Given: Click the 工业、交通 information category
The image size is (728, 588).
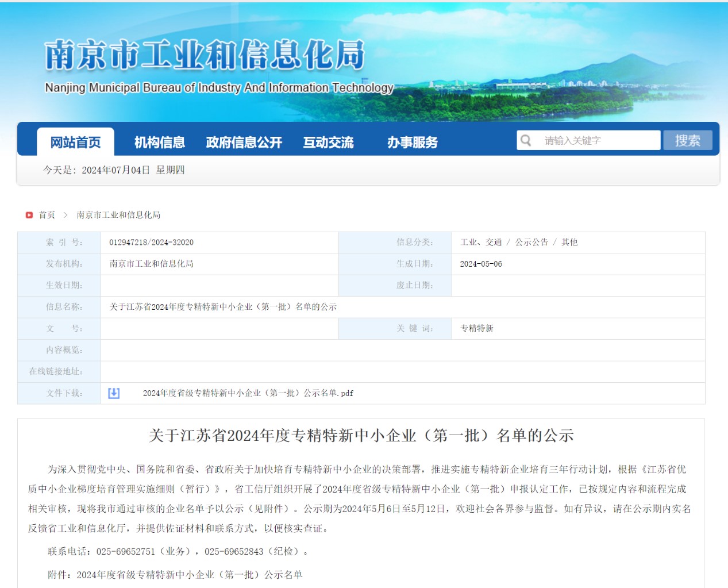Looking at the screenshot, I should tap(481, 242).
